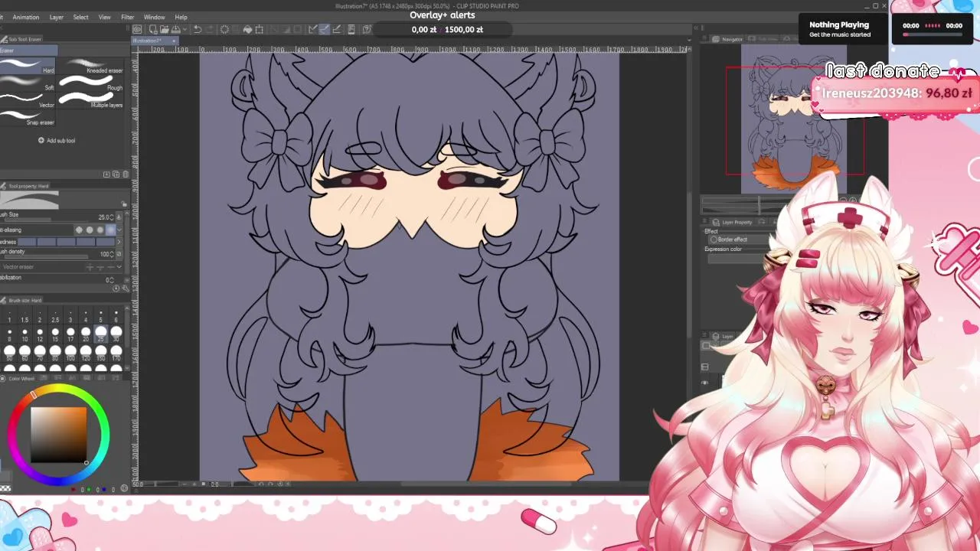Click the Hardness indicator bar

coord(67,242)
